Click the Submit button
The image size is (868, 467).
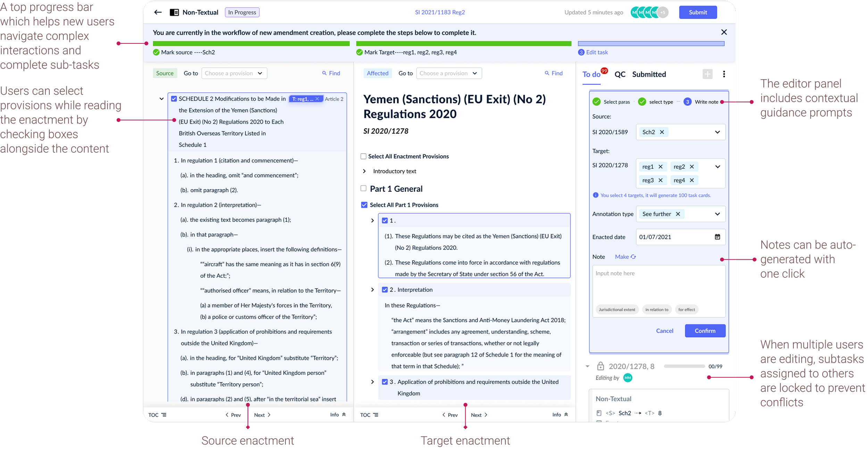(x=698, y=12)
